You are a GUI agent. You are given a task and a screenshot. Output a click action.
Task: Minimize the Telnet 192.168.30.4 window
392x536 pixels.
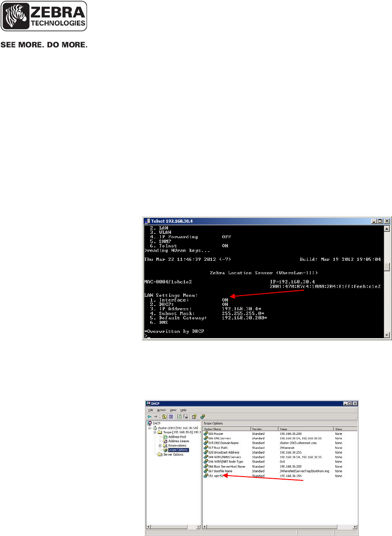(375, 220)
